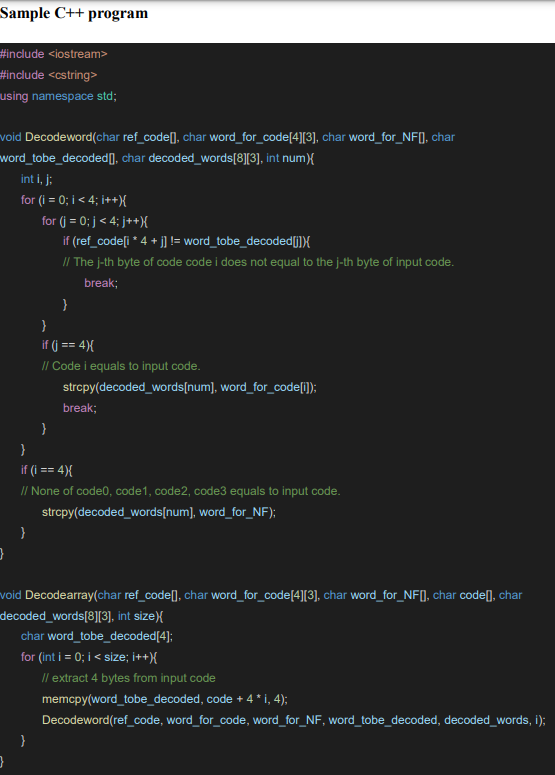Click the "word_tobe_decoded[], char decoded_words[8][3], int num){" line
This screenshot has height=775, width=555.
pyautogui.click(x=157, y=158)
